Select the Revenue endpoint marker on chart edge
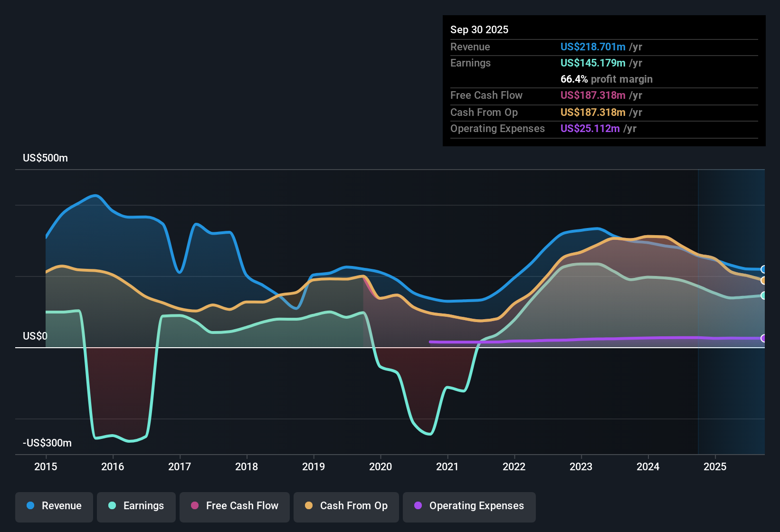The image size is (780, 532). (x=764, y=269)
